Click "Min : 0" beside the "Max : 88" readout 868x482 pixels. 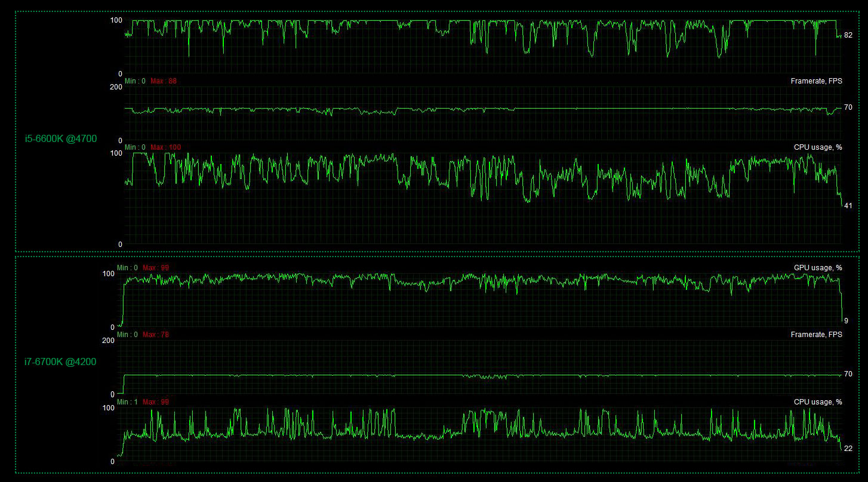(135, 81)
